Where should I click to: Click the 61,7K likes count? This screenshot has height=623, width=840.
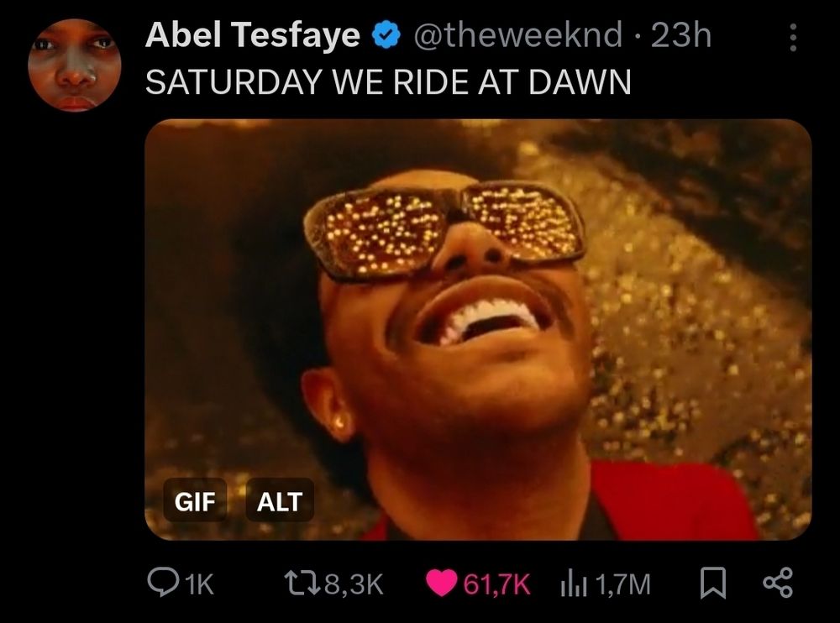coord(496,584)
